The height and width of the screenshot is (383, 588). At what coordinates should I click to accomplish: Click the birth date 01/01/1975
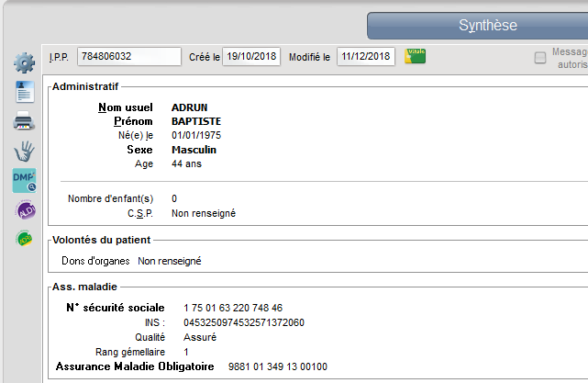(x=196, y=136)
